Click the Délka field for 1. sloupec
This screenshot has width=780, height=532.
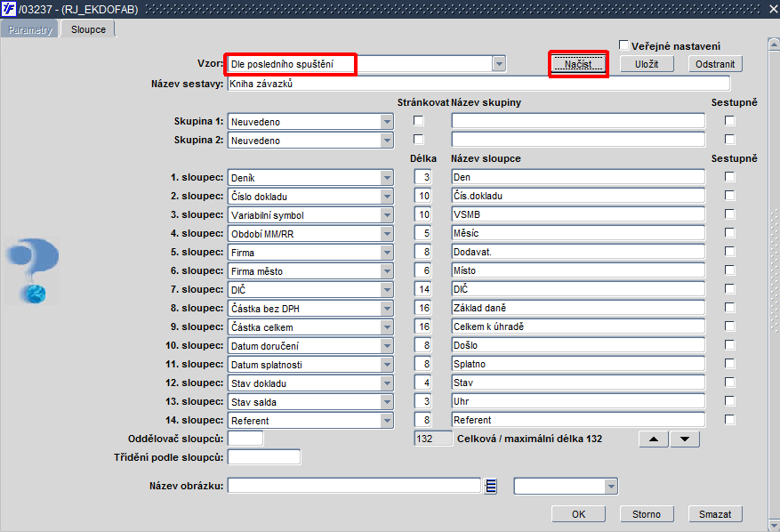coord(422,177)
